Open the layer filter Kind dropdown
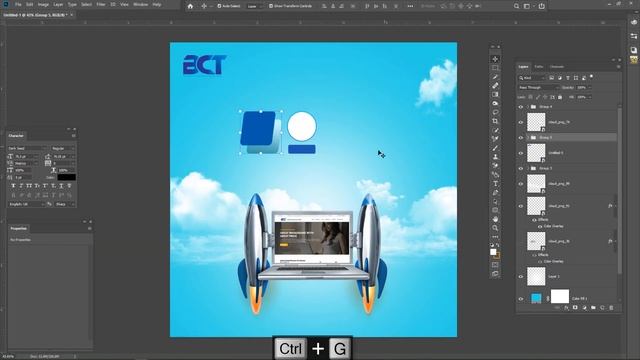This screenshot has width=640, height=360. (531, 78)
